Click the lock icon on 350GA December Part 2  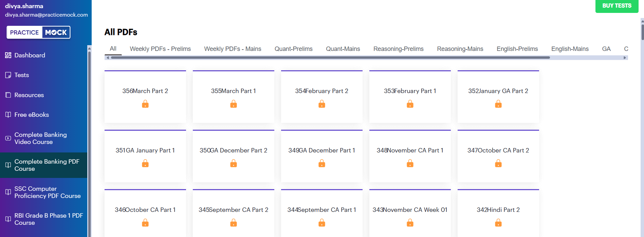(x=234, y=164)
